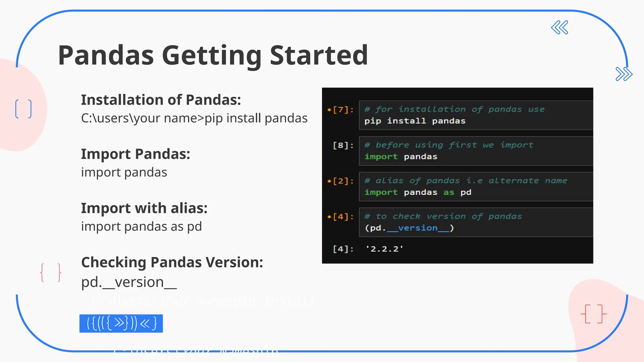
Task: Click the 'Import with alias:' heading
Action: tap(144, 208)
